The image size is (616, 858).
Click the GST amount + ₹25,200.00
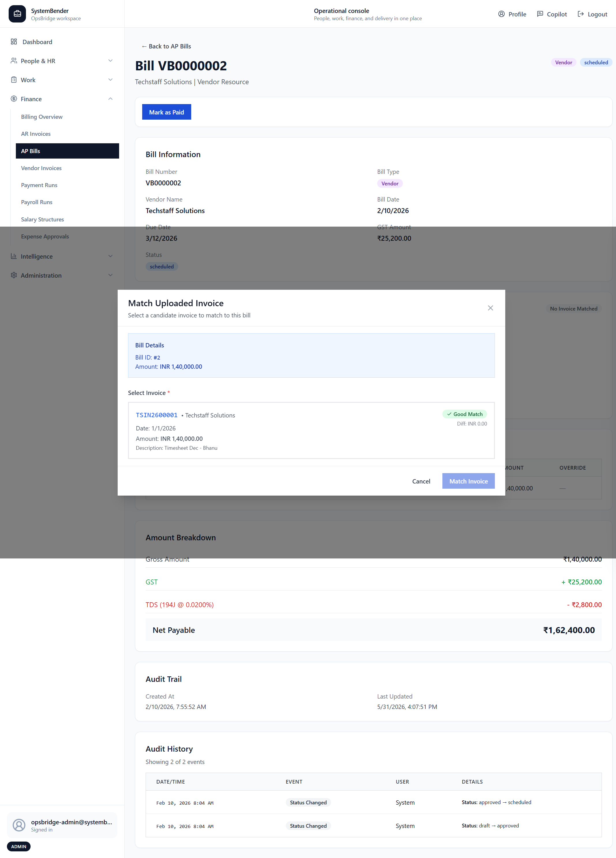point(581,582)
